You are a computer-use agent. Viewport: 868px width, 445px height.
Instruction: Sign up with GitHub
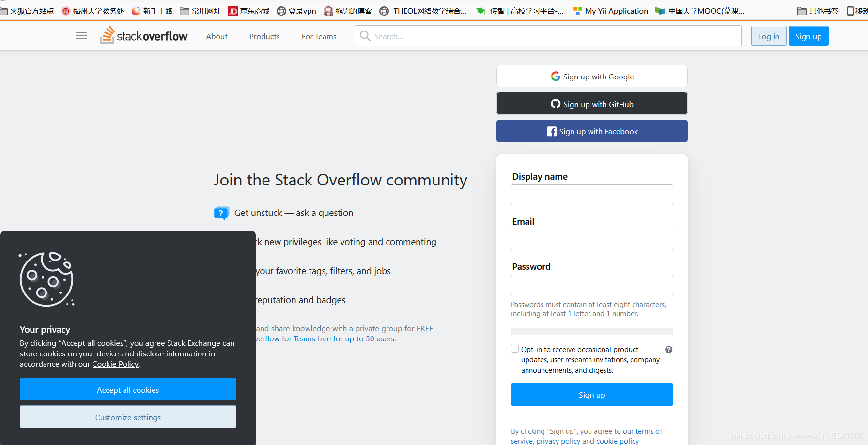tap(592, 104)
